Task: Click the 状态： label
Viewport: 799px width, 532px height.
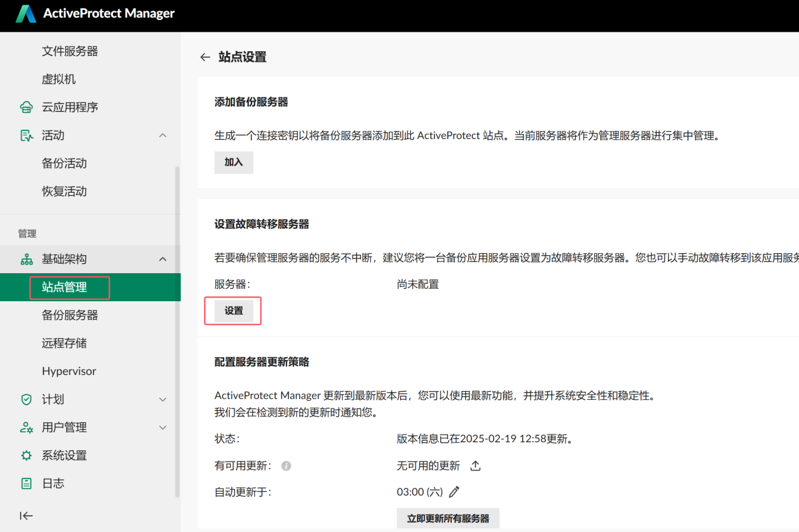Action: coord(227,439)
